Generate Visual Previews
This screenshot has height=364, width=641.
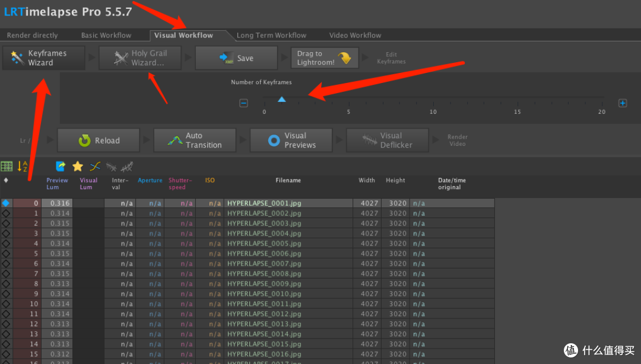click(291, 141)
